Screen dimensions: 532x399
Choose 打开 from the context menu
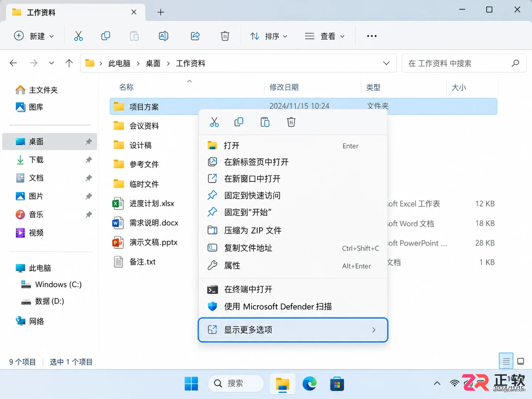293,146
